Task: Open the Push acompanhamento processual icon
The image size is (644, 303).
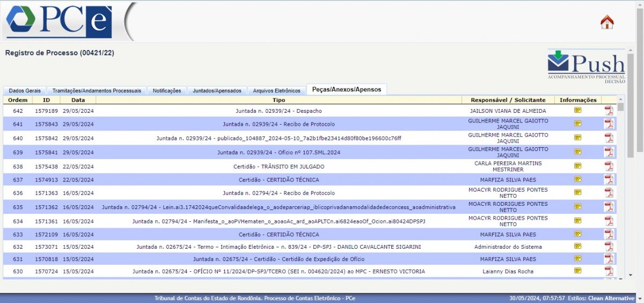Action: click(586, 66)
